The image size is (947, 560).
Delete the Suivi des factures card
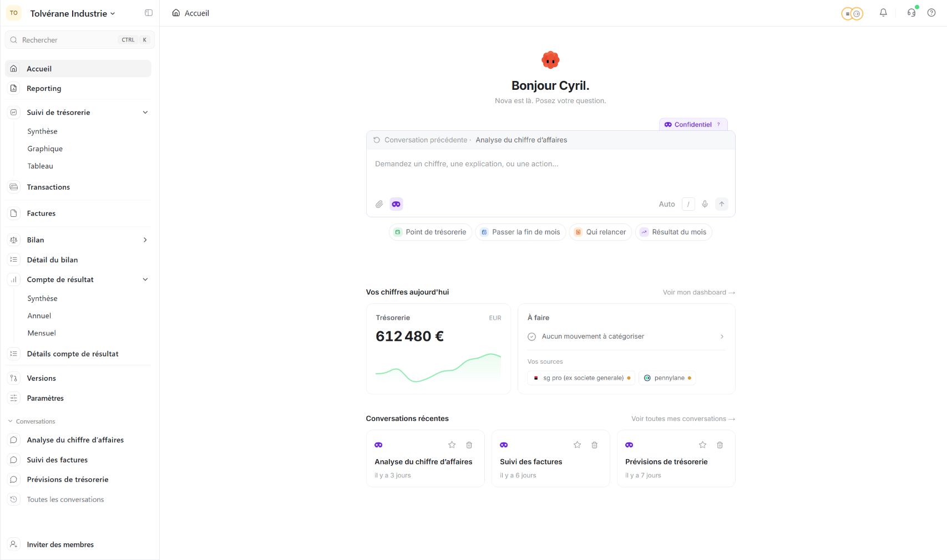click(595, 445)
